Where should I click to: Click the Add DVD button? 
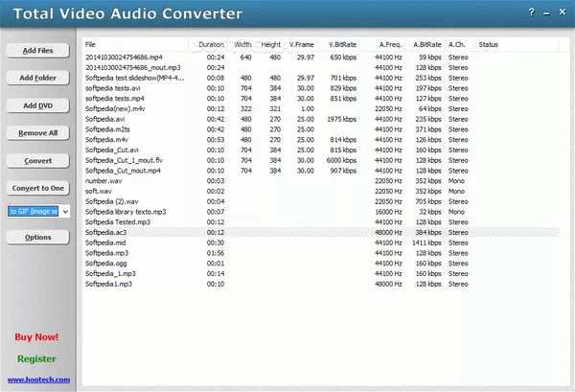pos(37,105)
